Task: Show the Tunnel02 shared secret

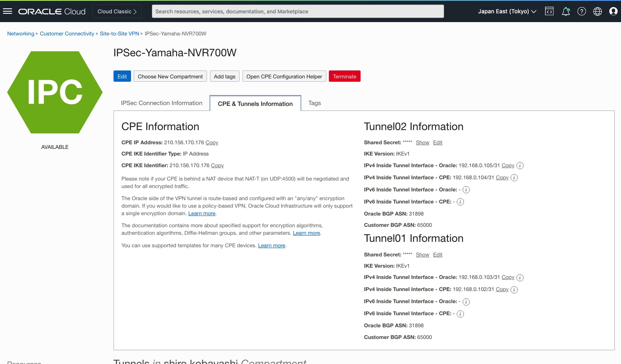Action: 422,142
